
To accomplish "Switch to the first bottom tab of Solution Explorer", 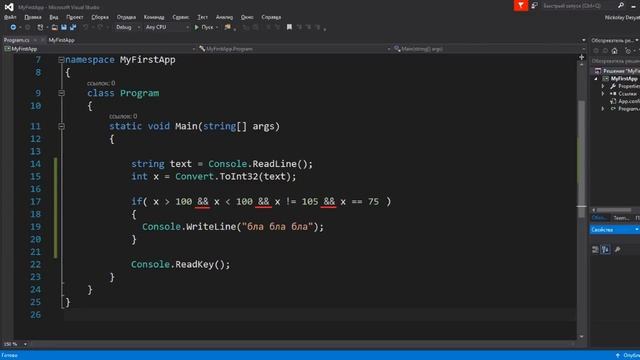I will coord(600,218).
